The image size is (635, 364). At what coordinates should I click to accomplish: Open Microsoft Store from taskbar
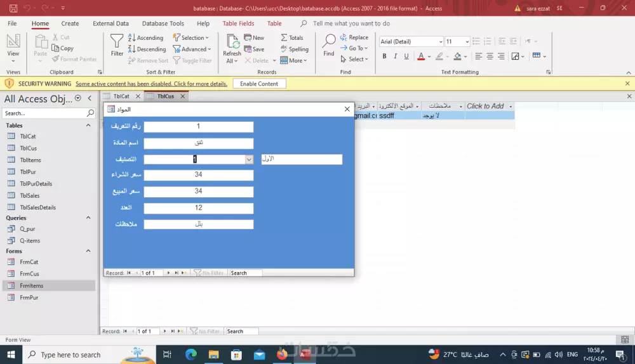tap(236, 354)
